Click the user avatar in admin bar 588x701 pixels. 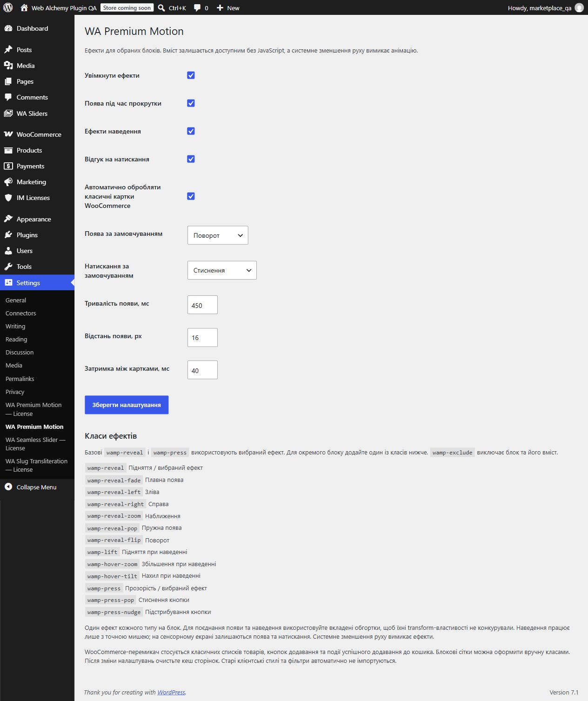point(579,8)
